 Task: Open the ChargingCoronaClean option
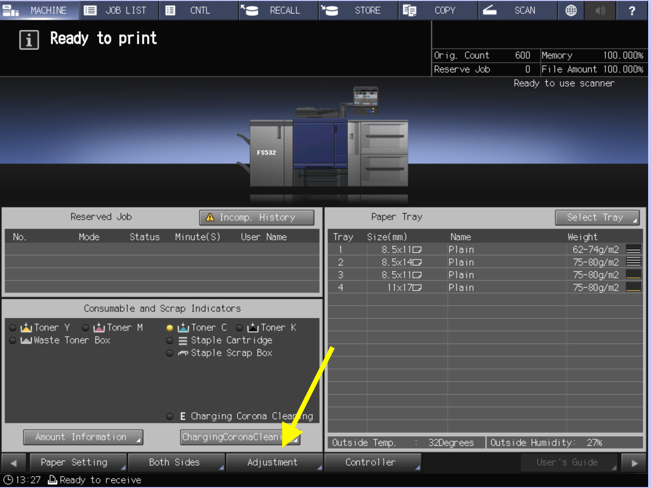240,437
